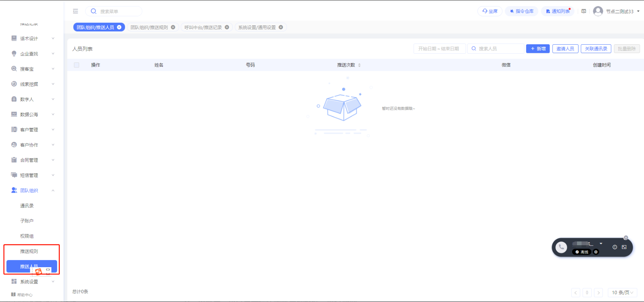
Task: Click the 新增 button
Action: pos(538,49)
